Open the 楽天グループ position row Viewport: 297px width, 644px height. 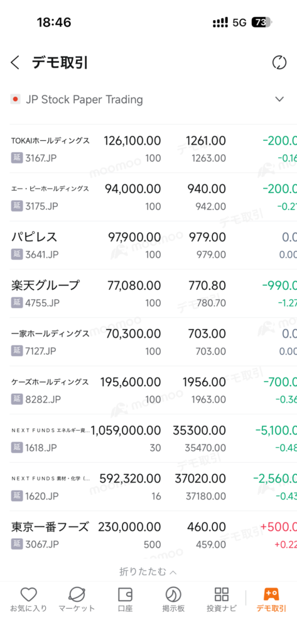148,293
